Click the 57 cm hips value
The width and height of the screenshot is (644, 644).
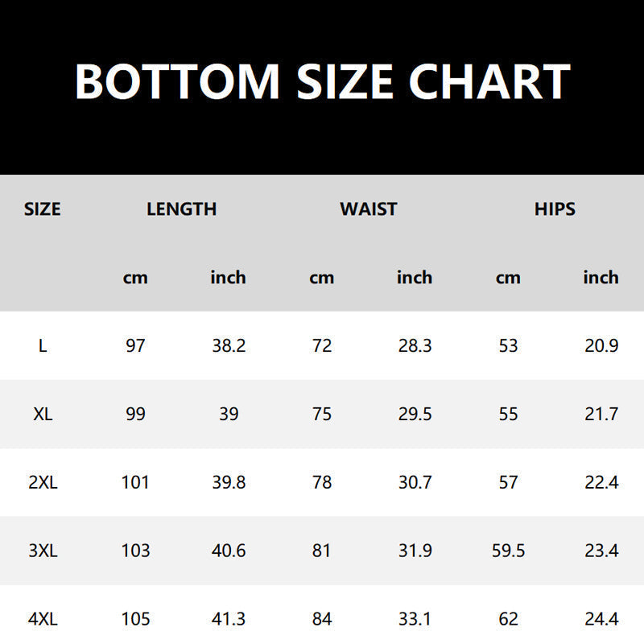tap(508, 482)
